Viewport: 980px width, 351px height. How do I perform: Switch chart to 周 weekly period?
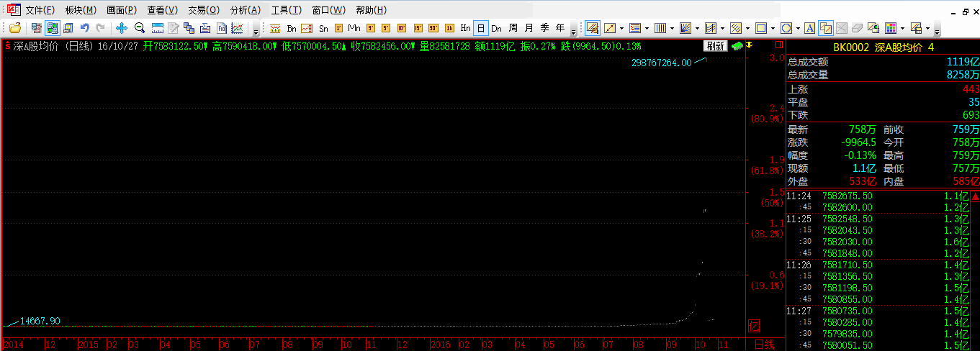(x=513, y=28)
